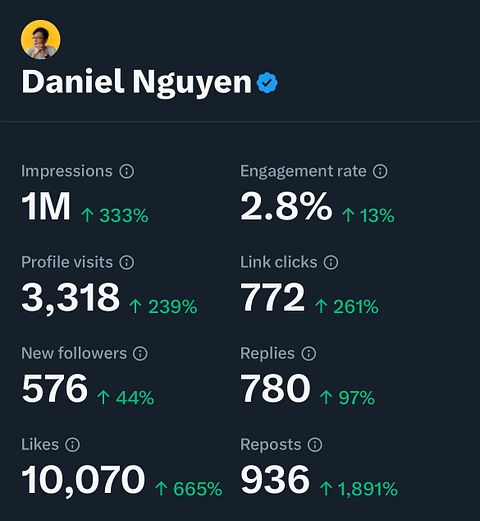Click the info icon beside Profile visits

point(127,262)
